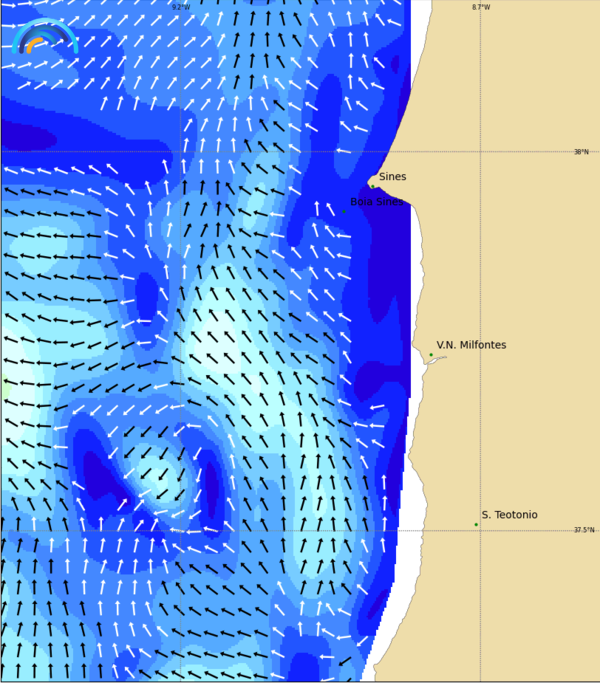The image size is (600, 683).
Task: Click the green V.N. Milfontes marker dot
Action: (431, 354)
